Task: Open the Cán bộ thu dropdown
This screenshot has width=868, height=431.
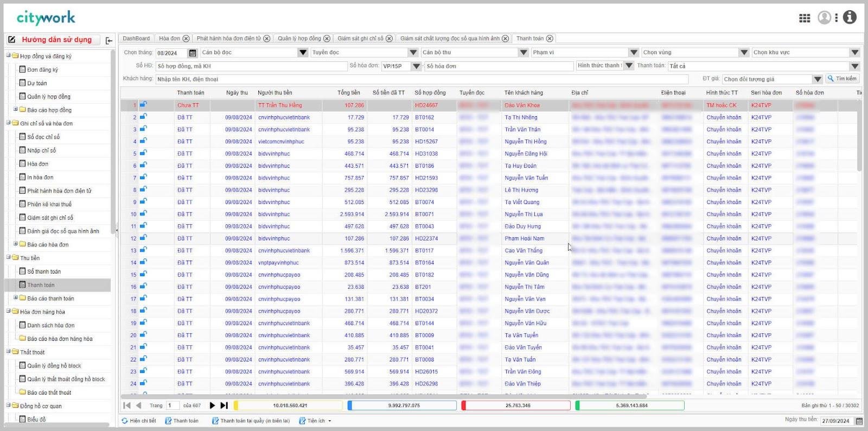Action: [523, 53]
